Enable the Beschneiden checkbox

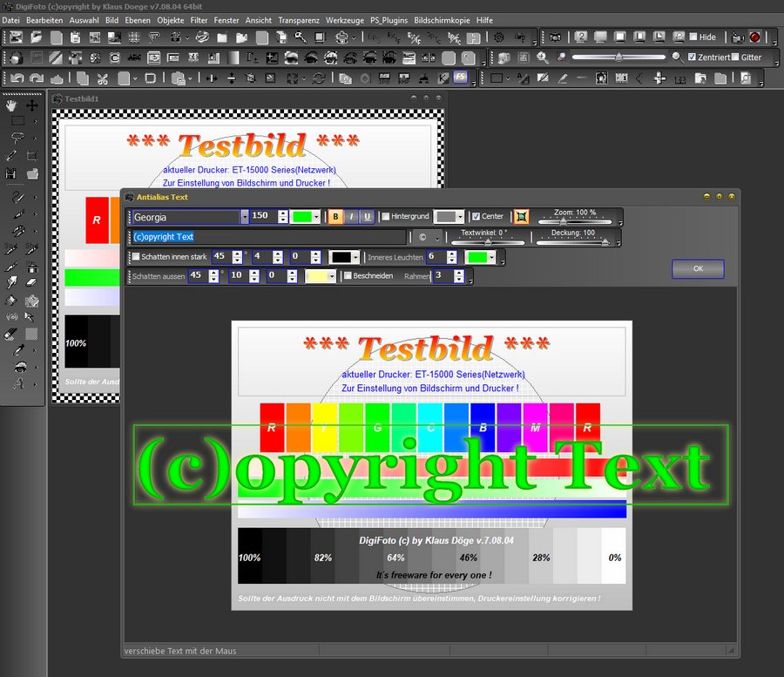348,276
